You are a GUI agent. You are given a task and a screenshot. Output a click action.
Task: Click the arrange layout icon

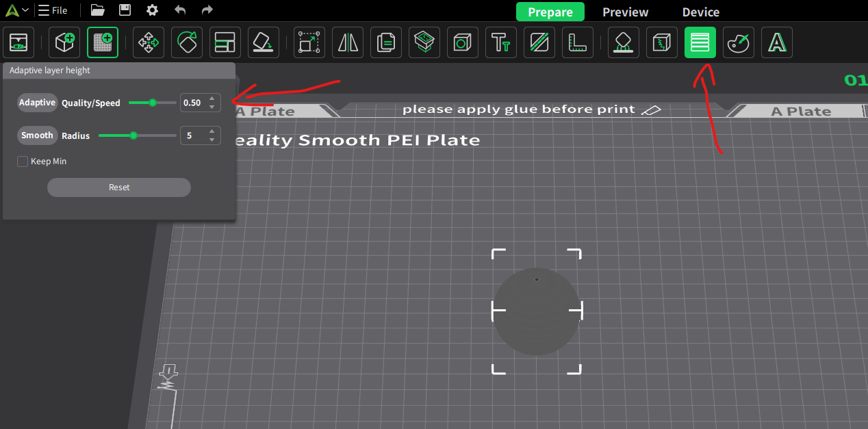tap(225, 42)
